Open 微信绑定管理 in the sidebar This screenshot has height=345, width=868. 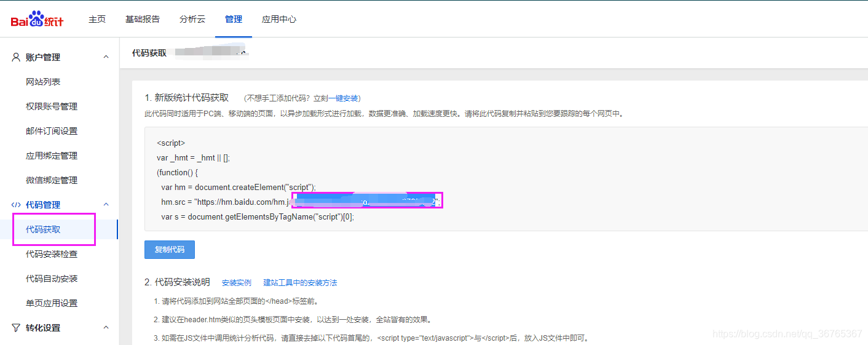tap(52, 180)
